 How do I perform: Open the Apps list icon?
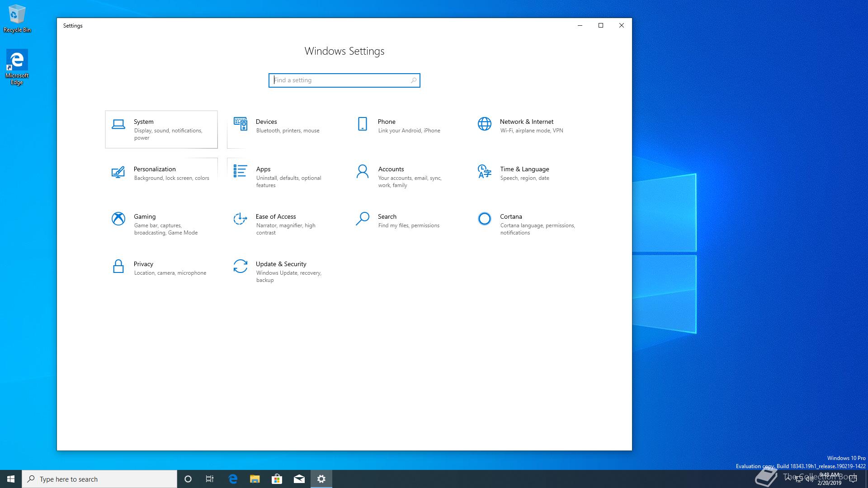[x=240, y=171]
